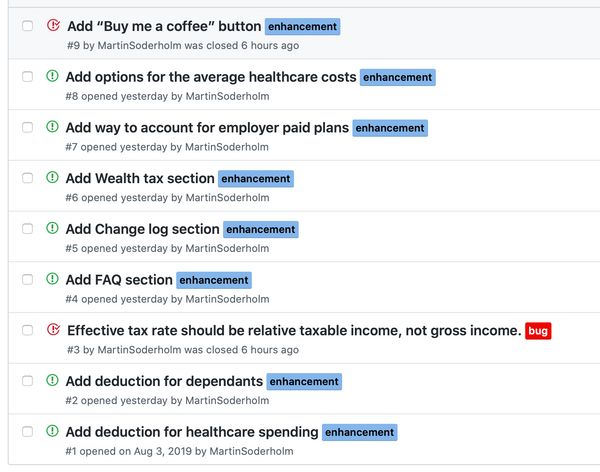
Task: Open issue Add options for average healthcare costs
Action: [x=211, y=77]
